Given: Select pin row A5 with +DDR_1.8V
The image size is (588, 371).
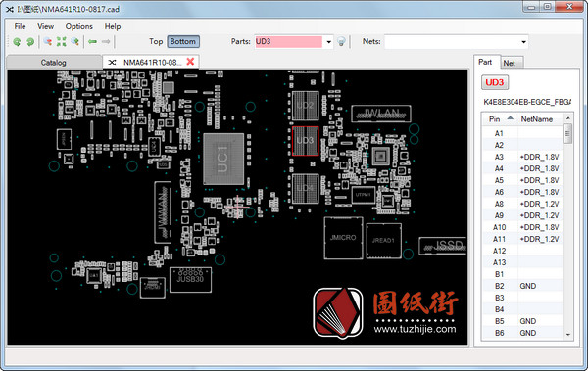Looking at the screenshot, I should pyautogui.click(x=522, y=180).
